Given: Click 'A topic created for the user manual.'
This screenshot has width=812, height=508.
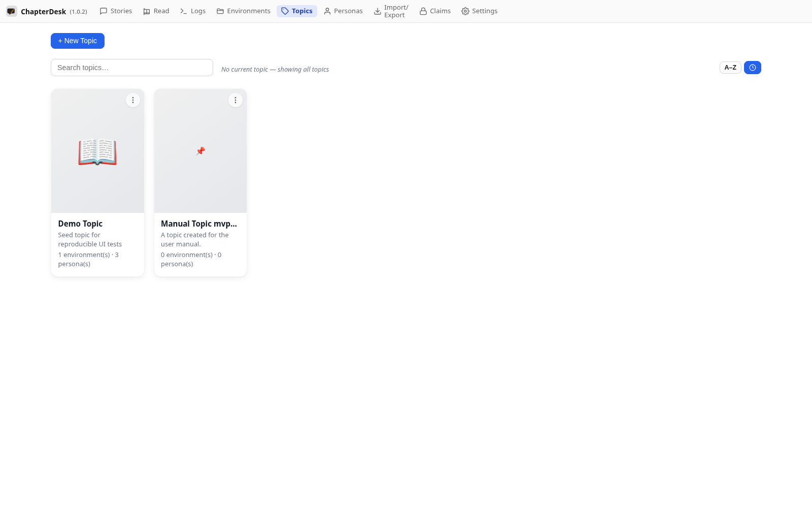Looking at the screenshot, I should pos(195,240).
